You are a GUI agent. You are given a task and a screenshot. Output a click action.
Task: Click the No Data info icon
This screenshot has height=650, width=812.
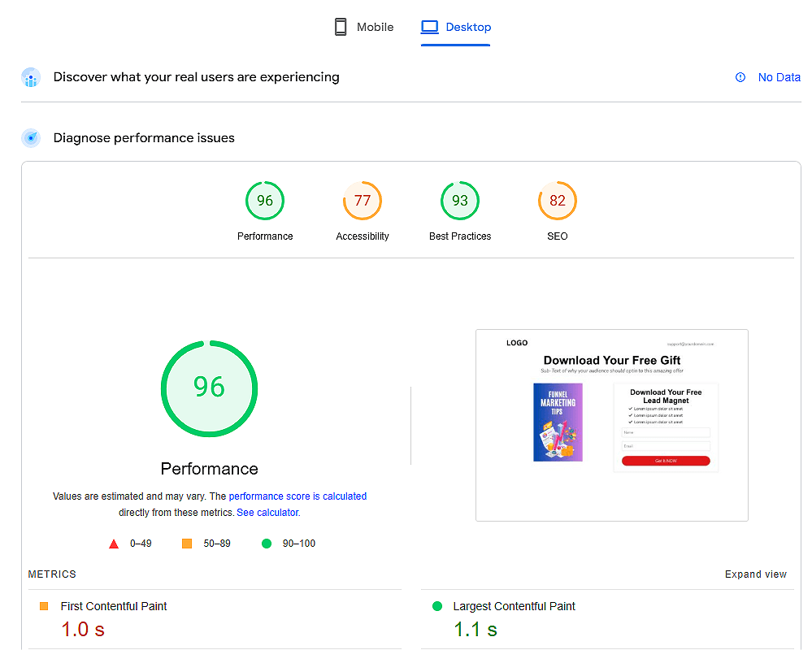pyautogui.click(x=740, y=77)
